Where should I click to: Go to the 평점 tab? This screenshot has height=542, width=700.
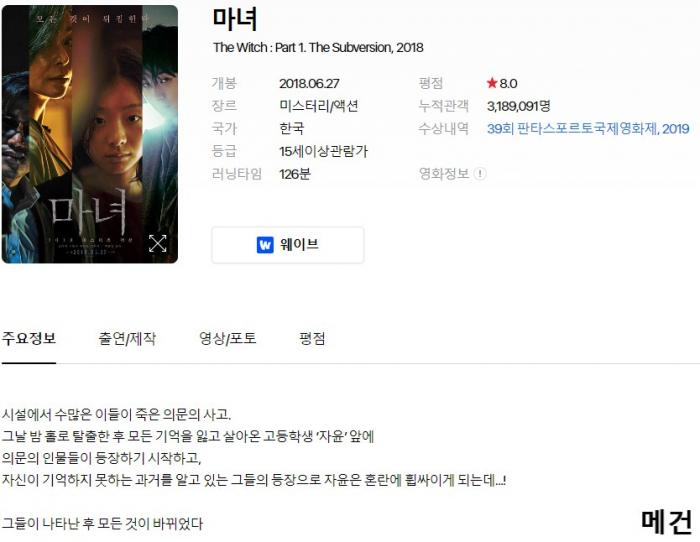point(312,338)
